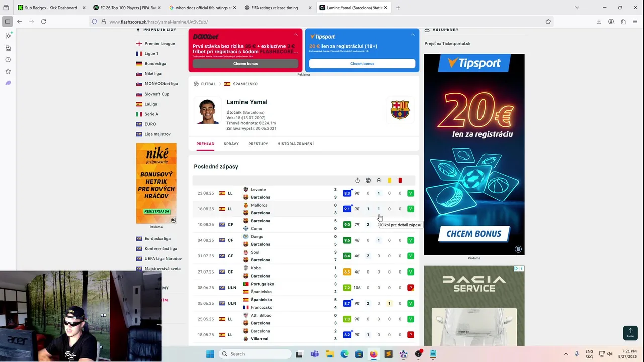Select the HISTÓRIA ZRANENÍ tab

[296, 144]
